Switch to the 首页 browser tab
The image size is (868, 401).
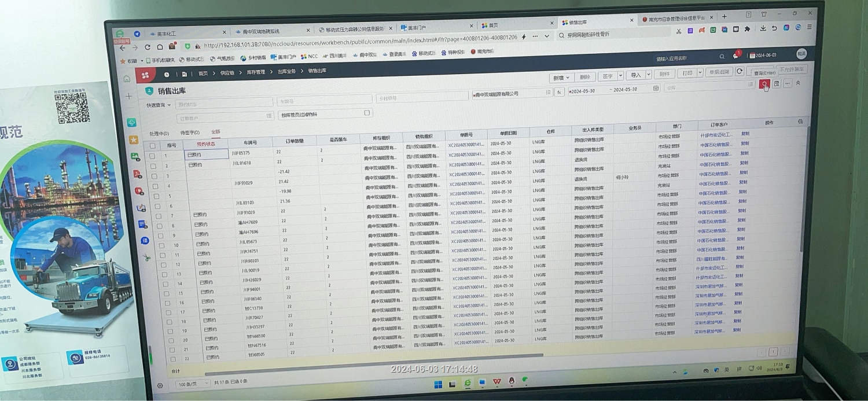pyautogui.click(x=515, y=25)
